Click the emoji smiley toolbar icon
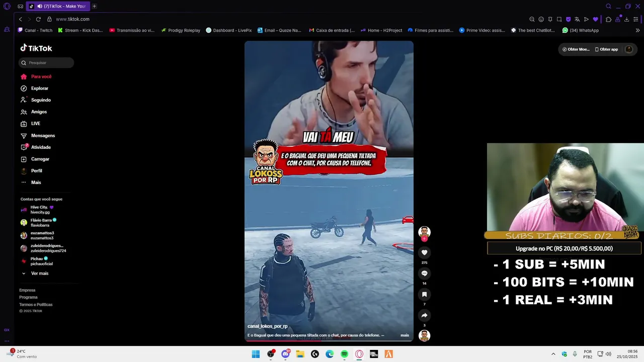Viewport: 644px width, 362px height. [541, 19]
